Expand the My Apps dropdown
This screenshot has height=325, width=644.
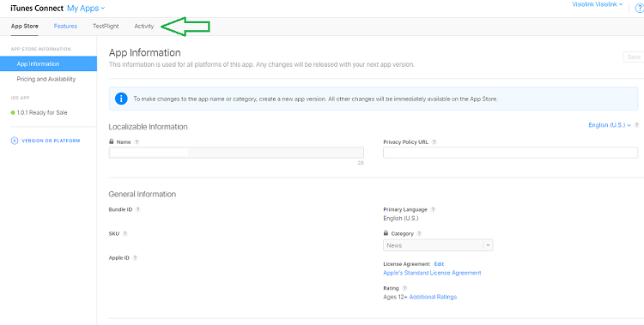click(86, 9)
